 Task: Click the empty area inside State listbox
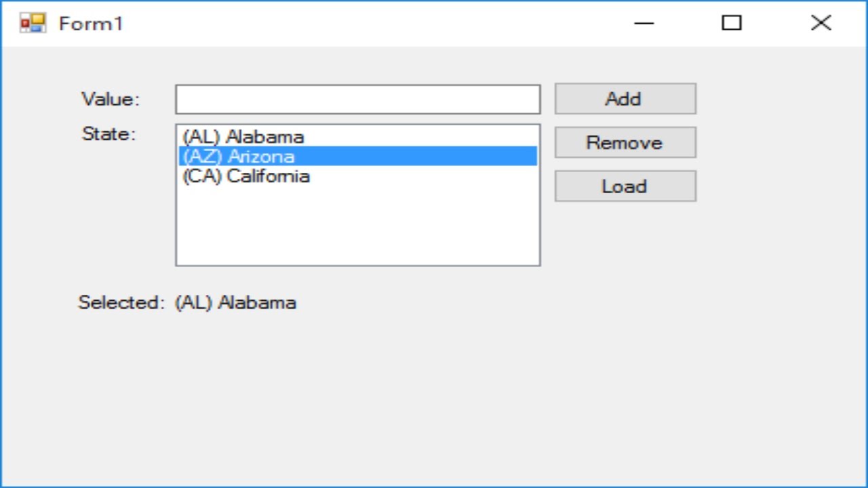tap(357, 227)
